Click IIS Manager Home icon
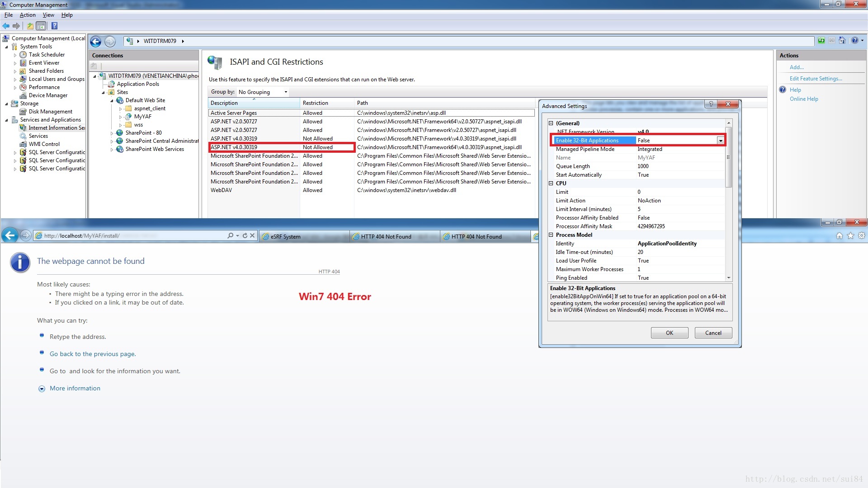The width and height of the screenshot is (868, 488). coord(842,41)
